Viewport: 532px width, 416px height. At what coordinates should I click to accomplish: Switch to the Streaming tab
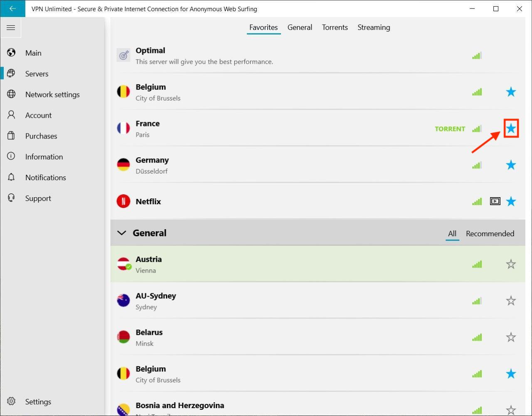374,27
